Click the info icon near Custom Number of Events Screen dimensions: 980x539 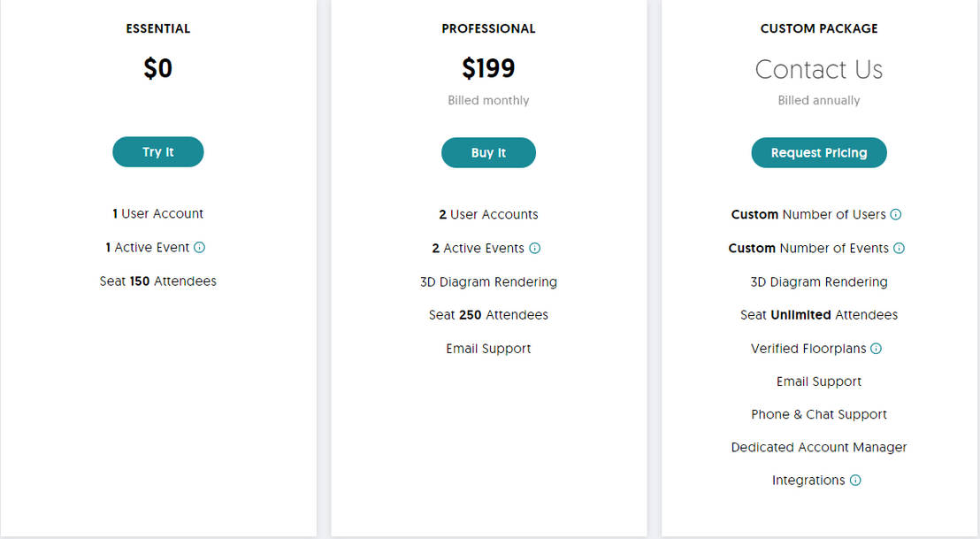point(900,249)
